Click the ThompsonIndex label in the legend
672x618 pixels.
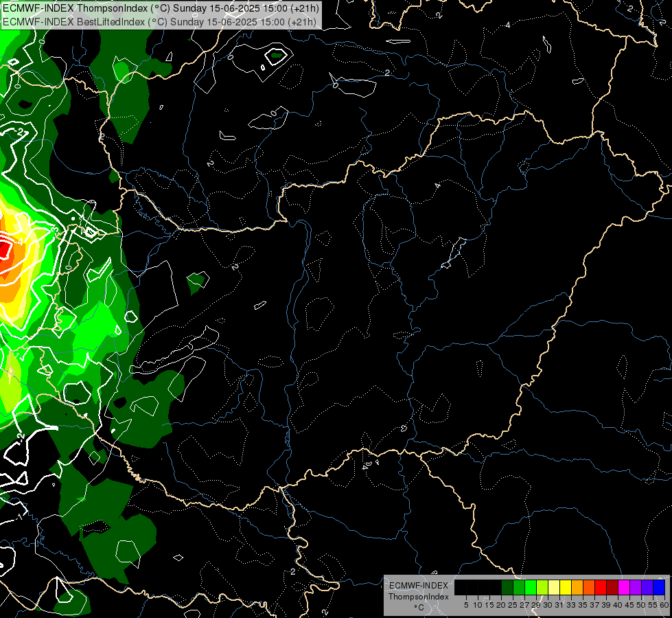(x=419, y=597)
